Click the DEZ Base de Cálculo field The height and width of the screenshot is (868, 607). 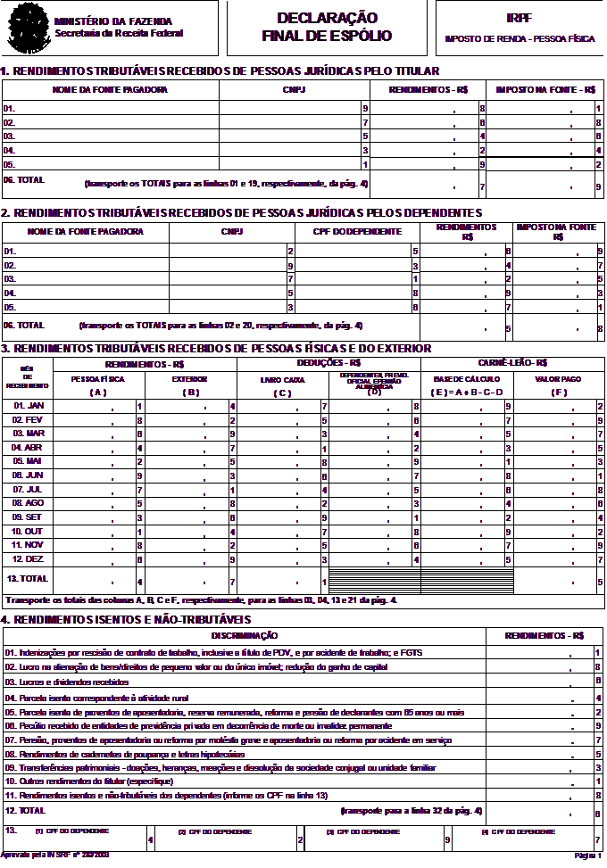[x=482, y=559]
